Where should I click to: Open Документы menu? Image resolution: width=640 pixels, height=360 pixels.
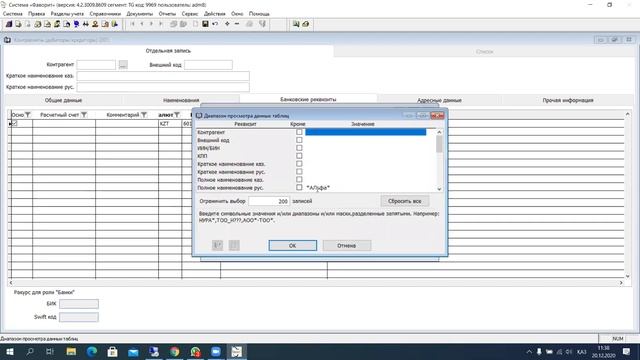[x=140, y=13]
